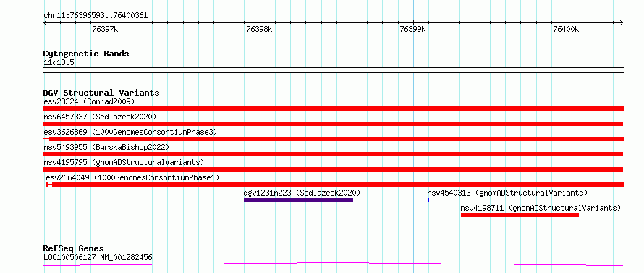The image size is (644, 273).
Task: Click nsv5493955 (ByrskaBishop2022) label
Action: 106,147
